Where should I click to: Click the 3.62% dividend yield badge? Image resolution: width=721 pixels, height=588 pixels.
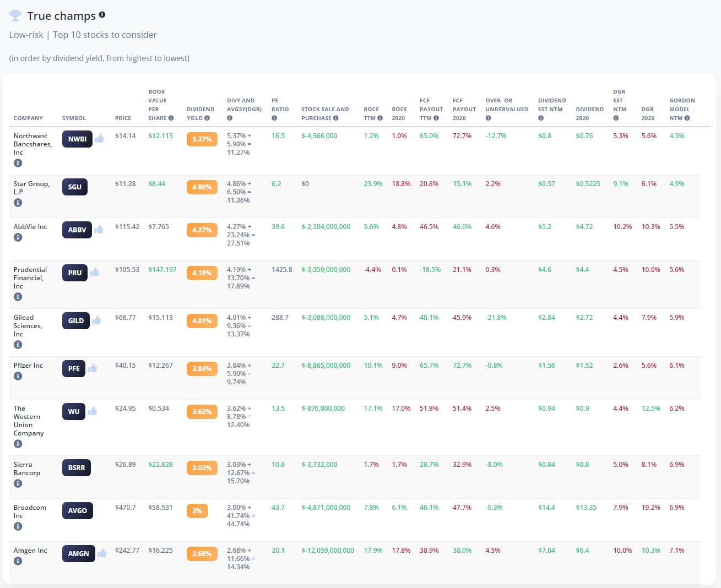[x=202, y=412]
